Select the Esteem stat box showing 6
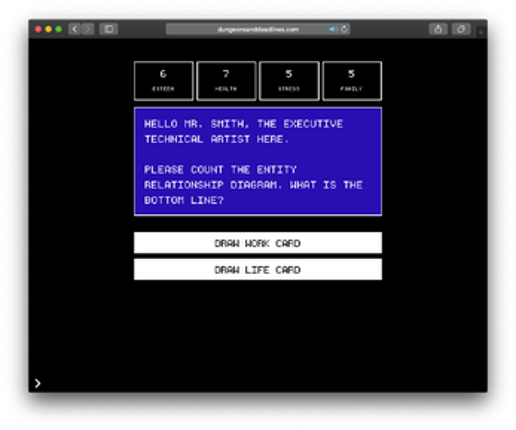Image resolution: width=516 pixels, height=430 pixels. coord(163,81)
